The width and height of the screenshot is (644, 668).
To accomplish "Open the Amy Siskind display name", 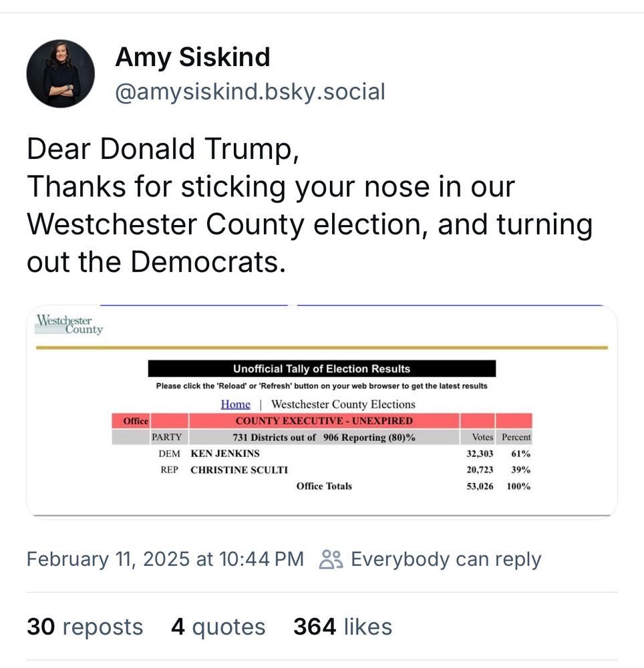I will point(192,57).
